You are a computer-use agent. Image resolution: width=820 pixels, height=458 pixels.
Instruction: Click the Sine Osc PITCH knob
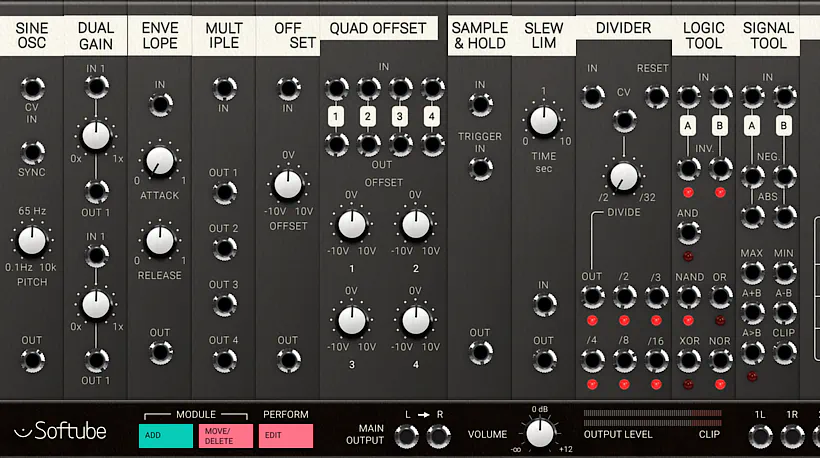[x=32, y=241]
